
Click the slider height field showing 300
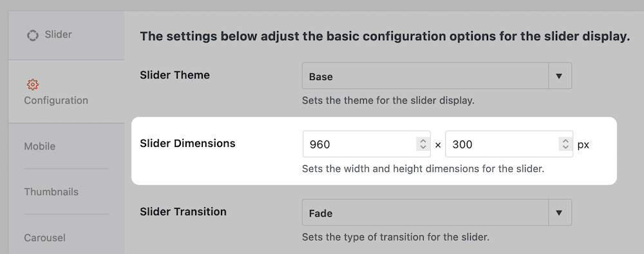[x=509, y=144]
